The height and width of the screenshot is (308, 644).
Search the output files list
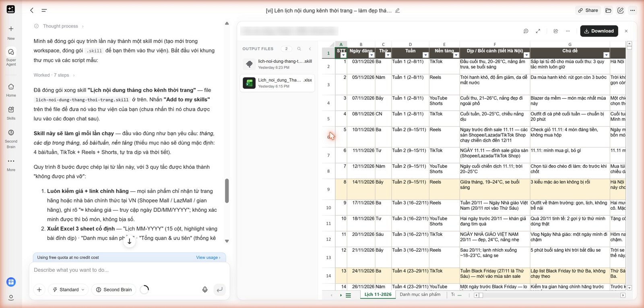299,49
